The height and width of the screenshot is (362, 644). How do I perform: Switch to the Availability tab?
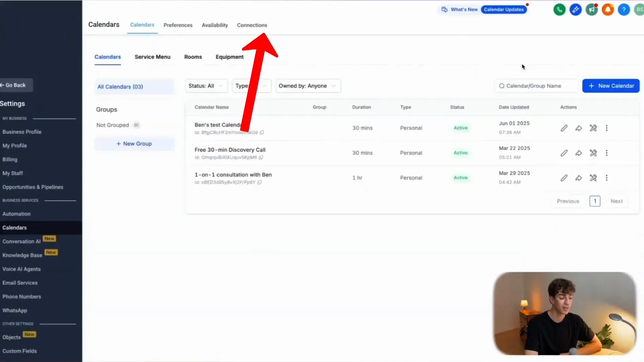(215, 25)
